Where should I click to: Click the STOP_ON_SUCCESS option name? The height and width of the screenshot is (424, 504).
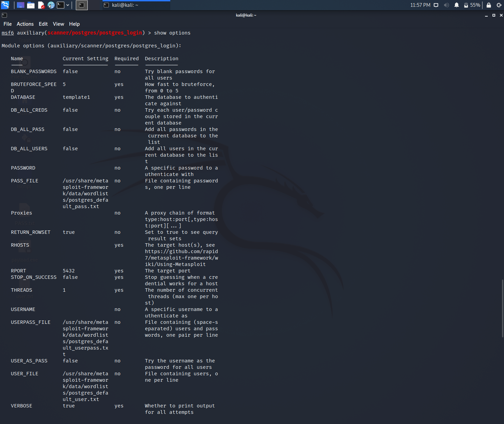tap(34, 277)
